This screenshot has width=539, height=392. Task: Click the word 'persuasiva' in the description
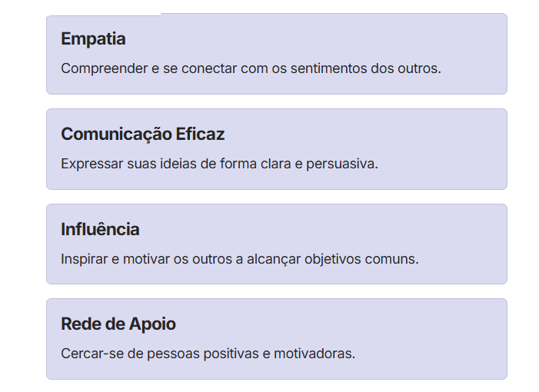tap(341, 164)
